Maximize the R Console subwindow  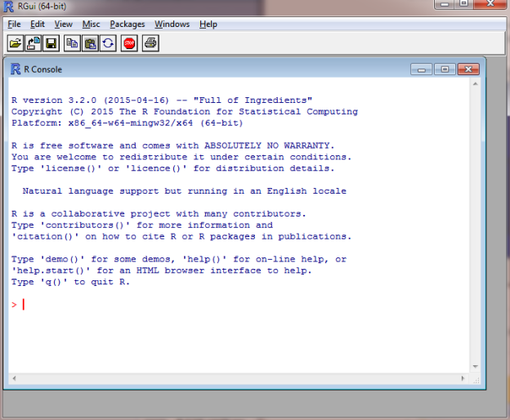(445, 69)
